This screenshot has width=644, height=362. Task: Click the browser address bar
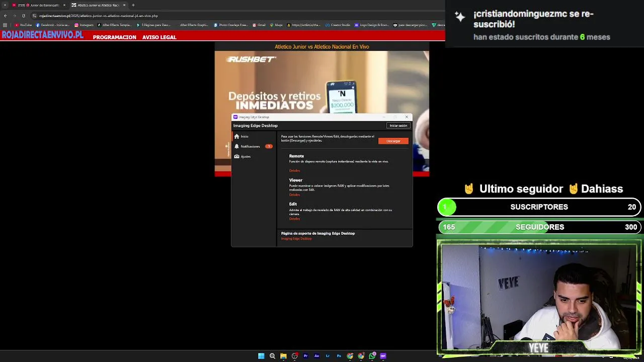[x=236, y=16]
